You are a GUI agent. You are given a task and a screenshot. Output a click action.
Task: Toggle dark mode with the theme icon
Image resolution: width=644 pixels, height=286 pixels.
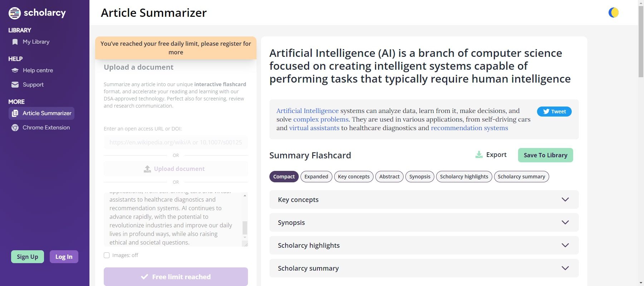(613, 13)
